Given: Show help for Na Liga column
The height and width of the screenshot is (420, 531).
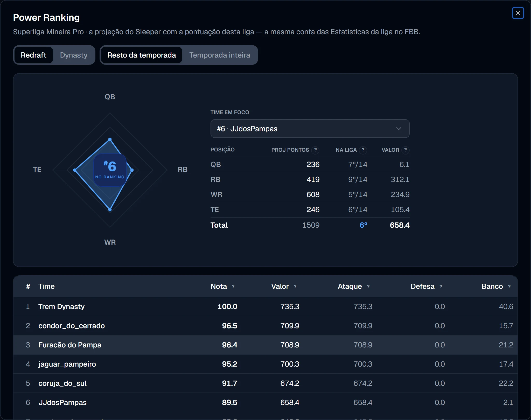Looking at the screenshot, I should pos(363,150).
